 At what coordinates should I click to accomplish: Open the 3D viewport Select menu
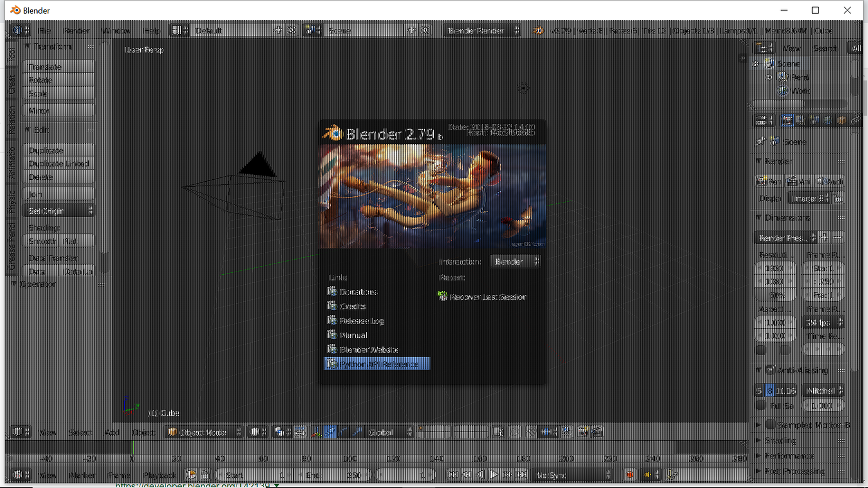(81, 433)
